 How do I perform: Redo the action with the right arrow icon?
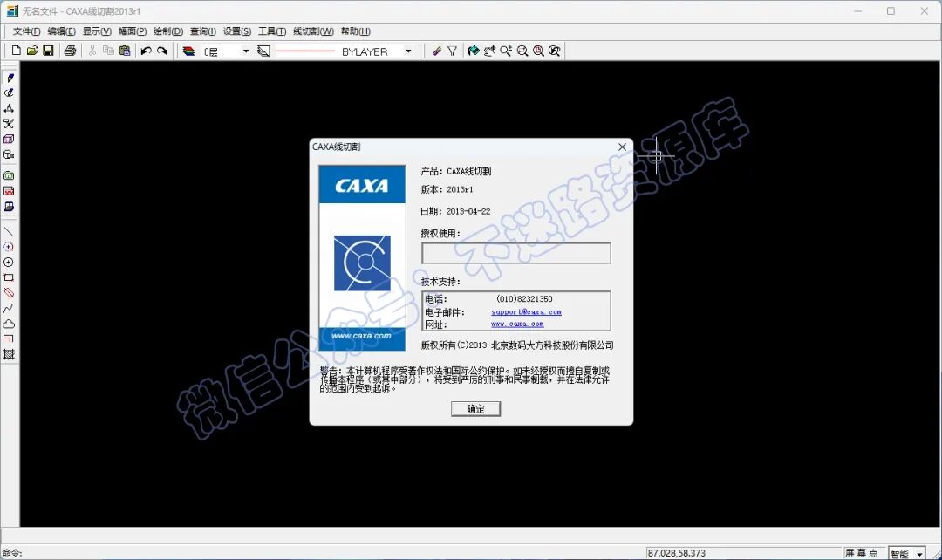click(162, 51)
